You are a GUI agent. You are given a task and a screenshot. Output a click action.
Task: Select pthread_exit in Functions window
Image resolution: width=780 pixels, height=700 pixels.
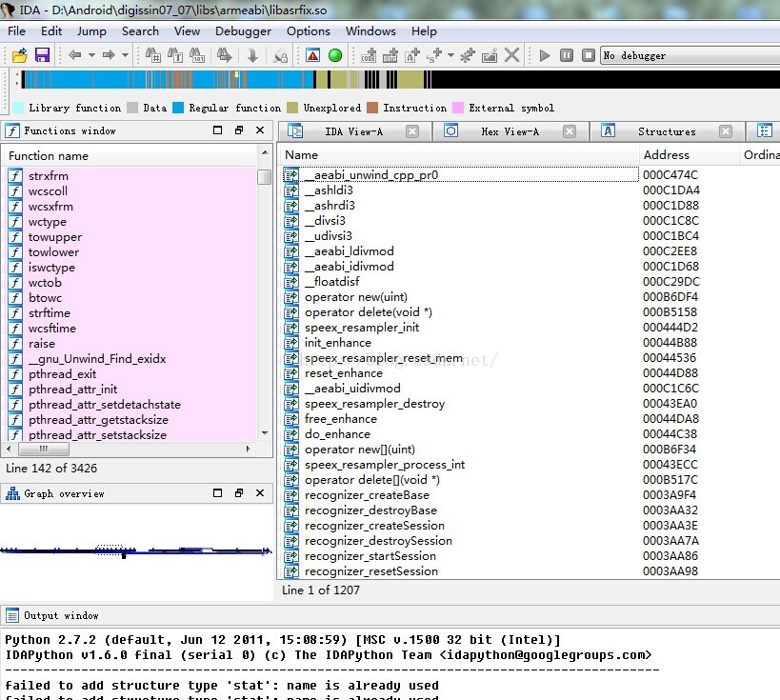(62, 374)
